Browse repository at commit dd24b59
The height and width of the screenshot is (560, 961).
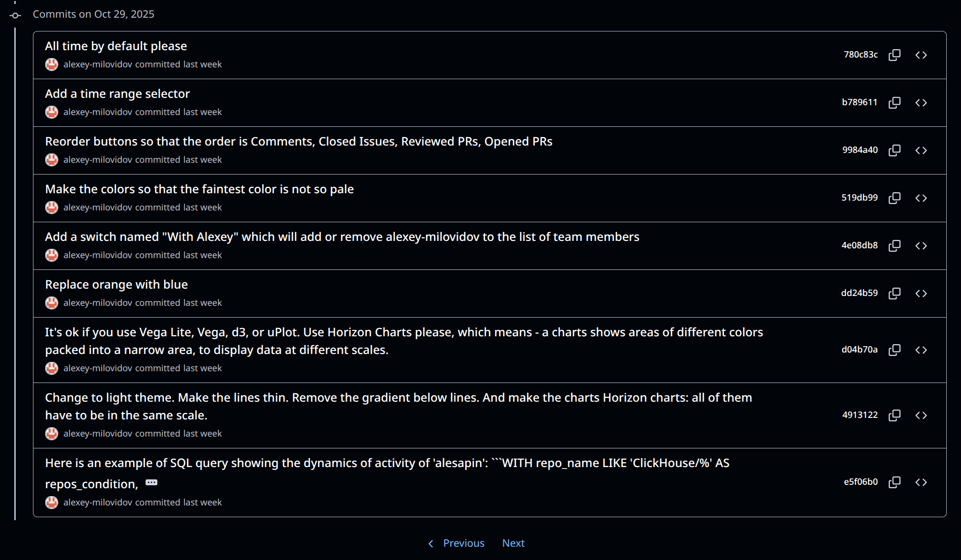[921, 294]
